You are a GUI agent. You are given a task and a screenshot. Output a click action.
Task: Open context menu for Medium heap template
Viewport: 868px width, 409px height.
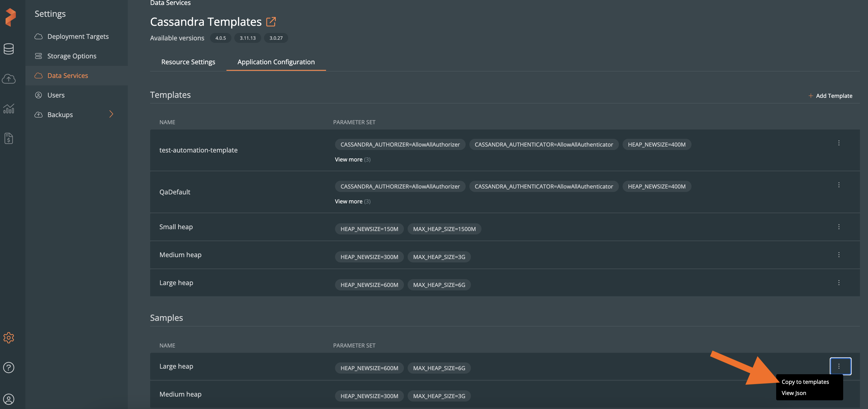coord(839,254)
